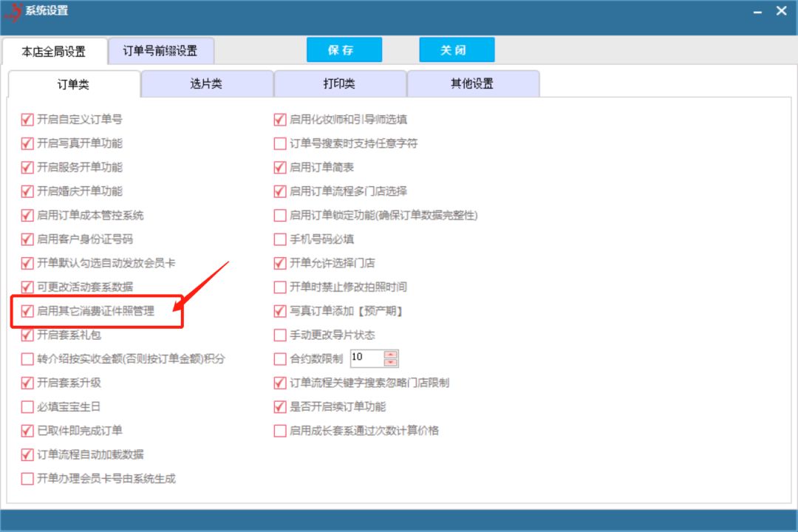Select the 本店全局设置 tab
Image resolution: width=798 pixels, height=532 pixels.
tap(55, 52)
